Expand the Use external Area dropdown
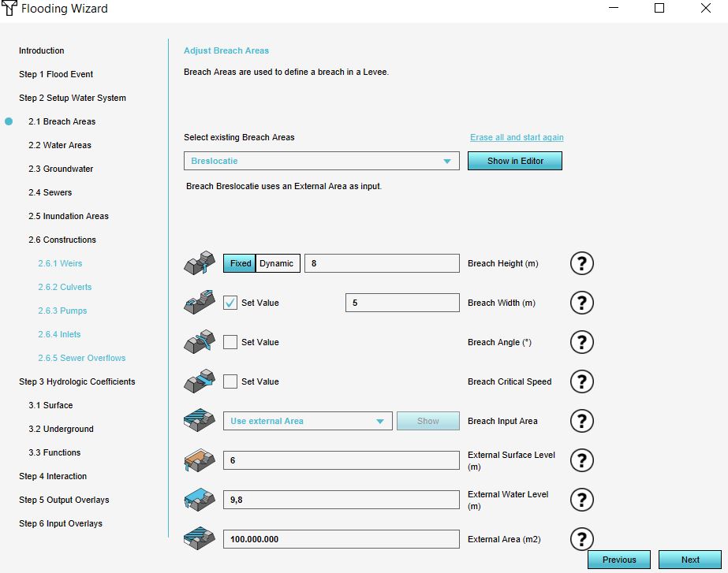The height and width of the screenshot is (573, 728). [x=308, y=421]
